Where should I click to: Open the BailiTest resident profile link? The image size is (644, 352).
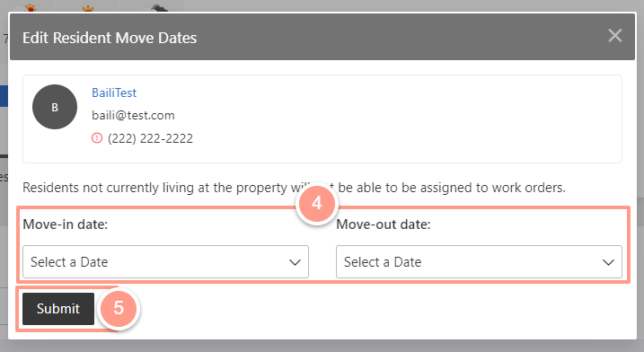(x=114, y=92)
